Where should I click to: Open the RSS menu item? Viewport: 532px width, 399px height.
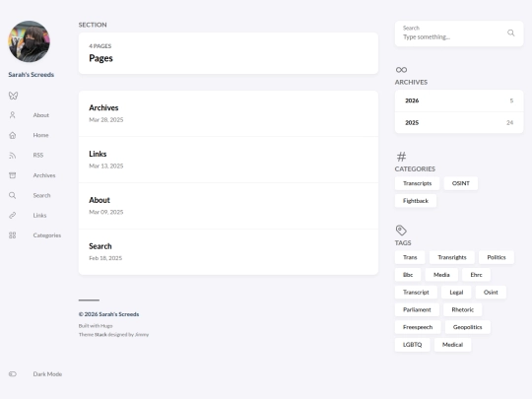tap(38, 155)
